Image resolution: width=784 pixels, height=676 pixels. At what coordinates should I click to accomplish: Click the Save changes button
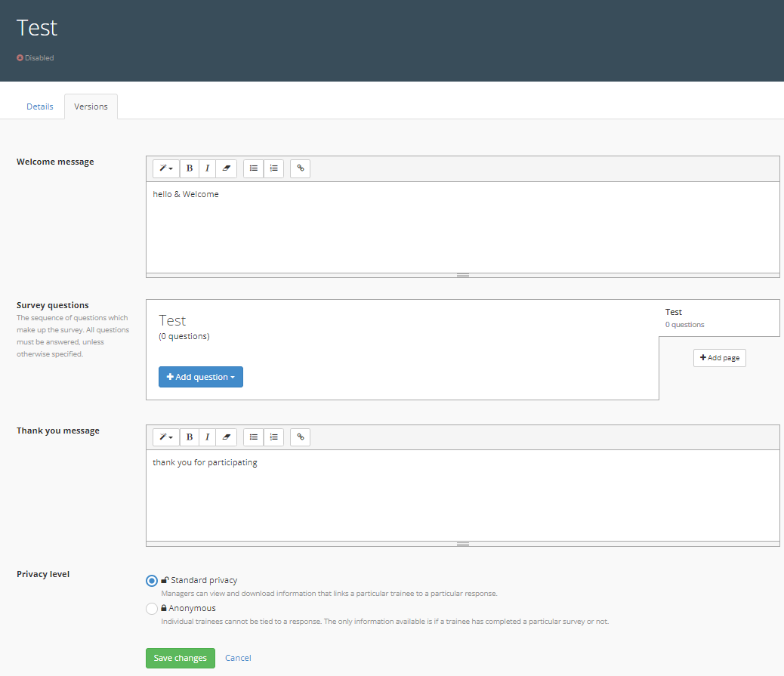point(181,658)
